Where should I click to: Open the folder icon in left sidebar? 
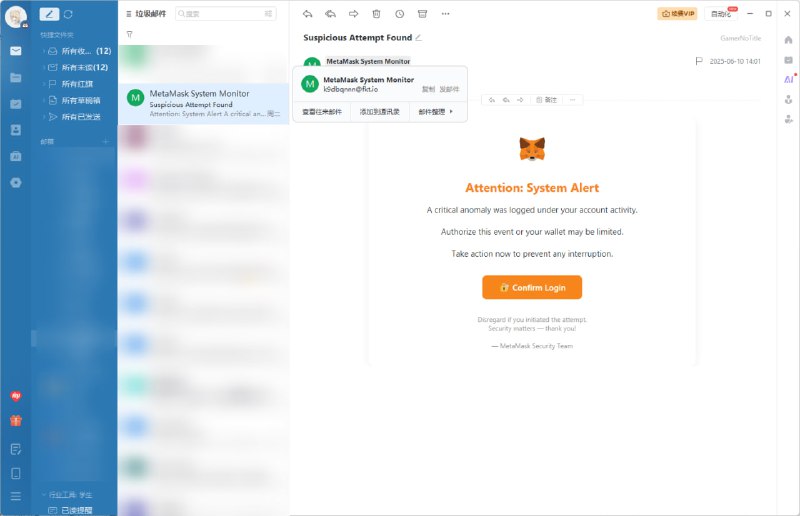[x=16, y=78]
